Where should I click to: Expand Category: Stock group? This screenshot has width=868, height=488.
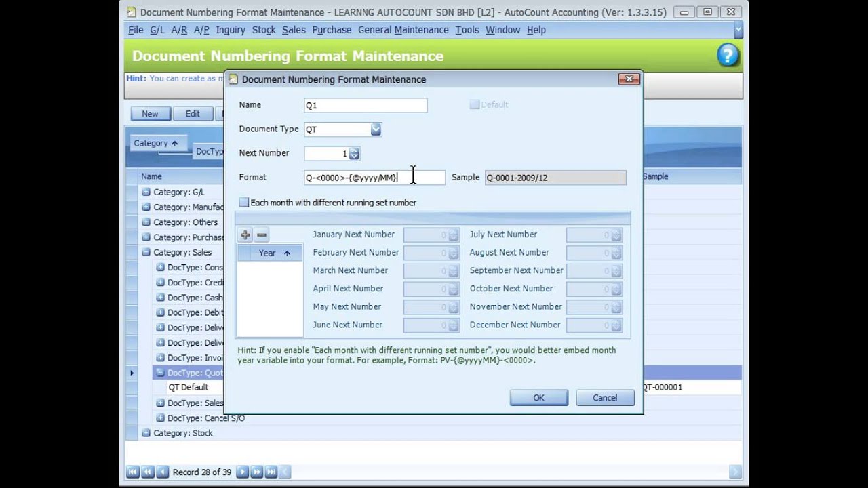[x=146, y=433]
